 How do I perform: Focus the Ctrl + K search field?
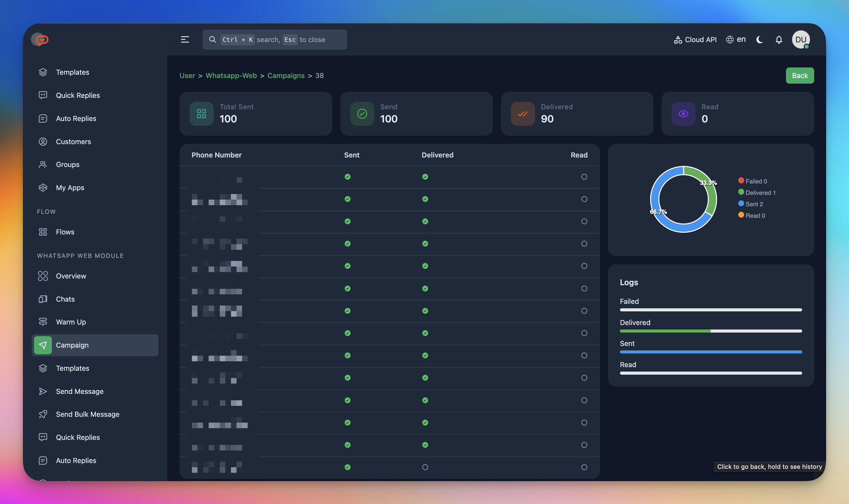tap(274, 40)
